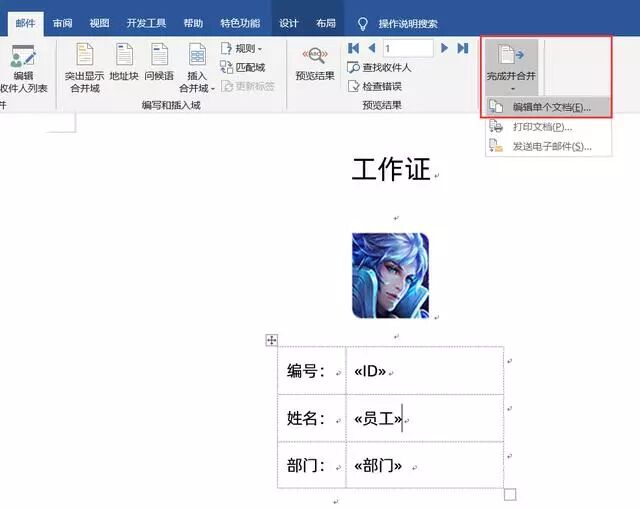Open the special features tab
Image resolution: width=640 pixels, height=508 pixels.
click(240, 23)
